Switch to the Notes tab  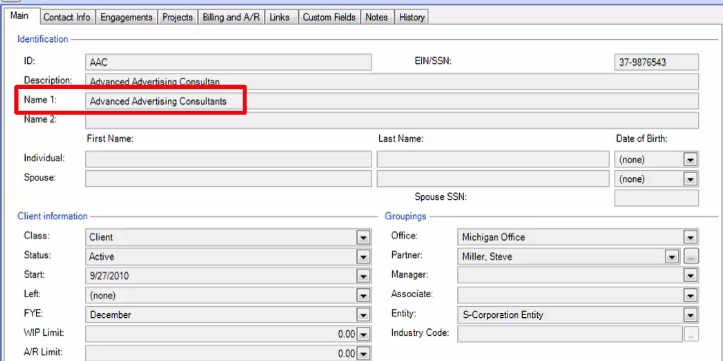click(377, 18)
